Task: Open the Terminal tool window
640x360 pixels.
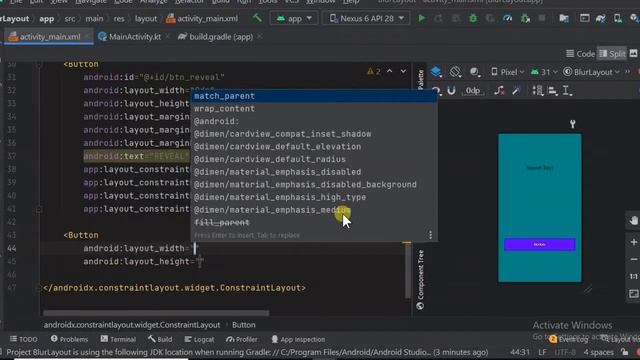Action: [118, 339]
